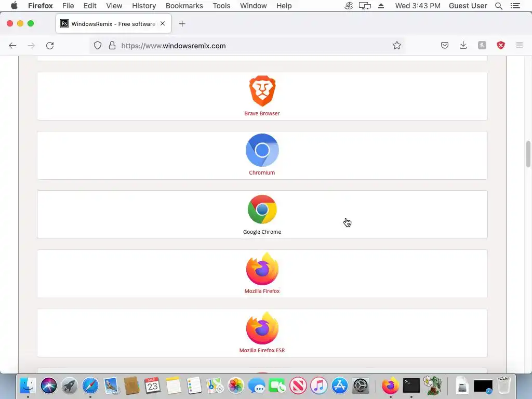Screen dimensions: 532x399
Task: Open the View menu
Action: coord(114,6)
